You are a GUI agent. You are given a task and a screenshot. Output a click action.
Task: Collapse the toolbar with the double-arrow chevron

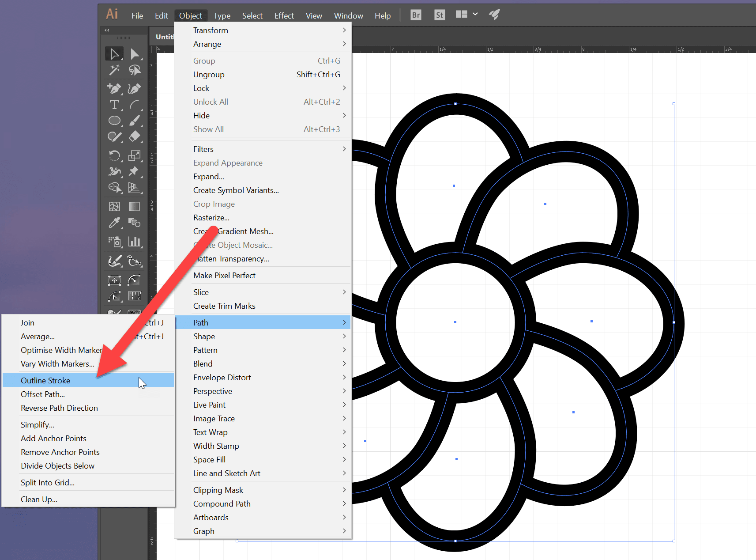click(x=106, y=30)
